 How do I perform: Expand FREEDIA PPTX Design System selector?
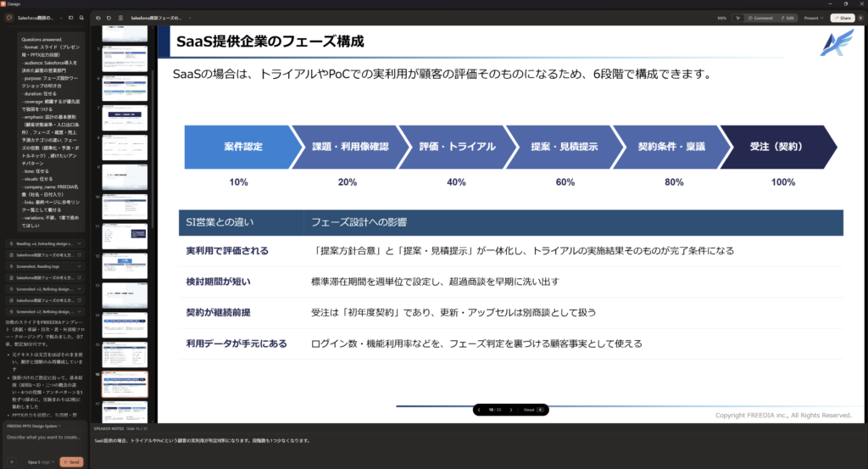point(33,426)
